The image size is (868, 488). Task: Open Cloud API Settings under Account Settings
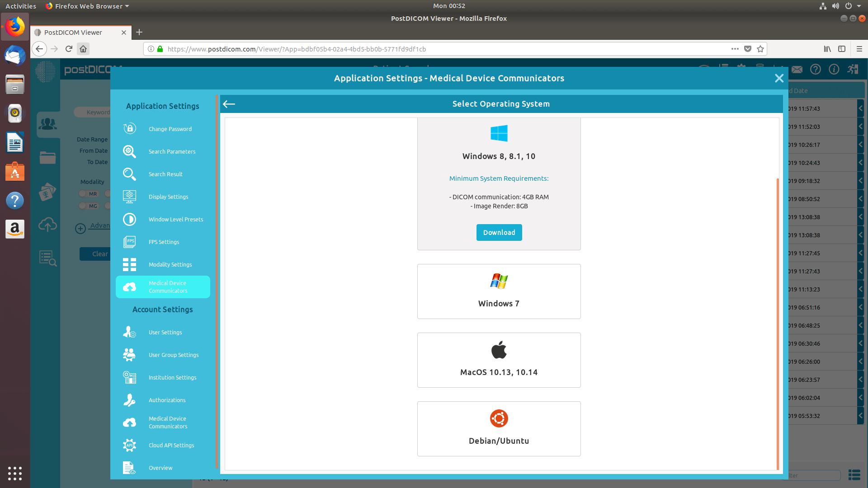(x=171, y=445)
